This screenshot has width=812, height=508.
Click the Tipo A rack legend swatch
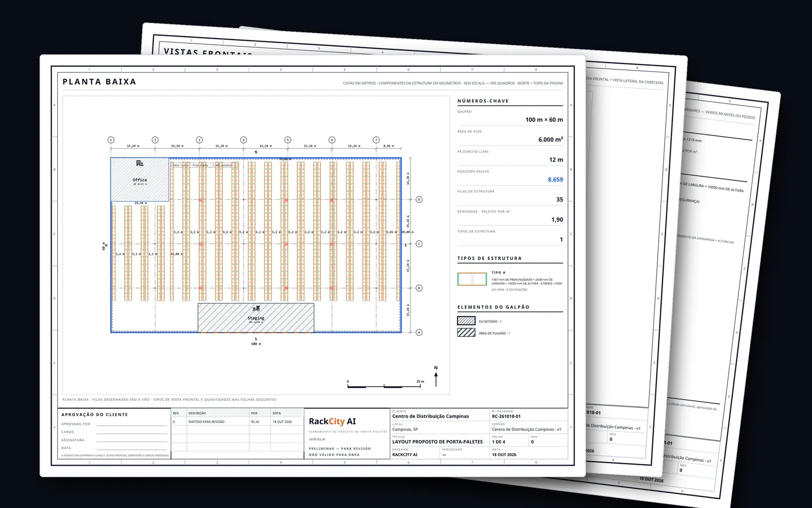[x=472, y=279]
